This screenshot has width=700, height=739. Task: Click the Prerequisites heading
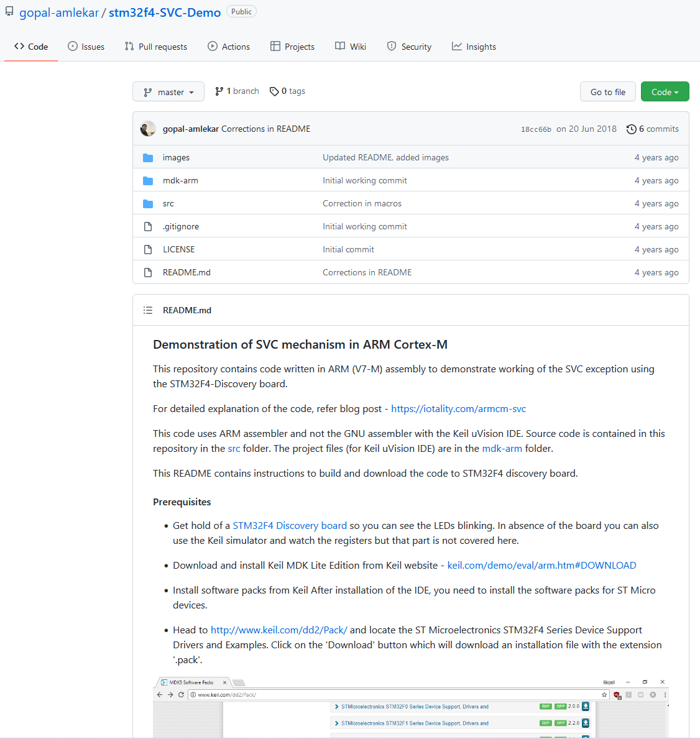[182, 502]
